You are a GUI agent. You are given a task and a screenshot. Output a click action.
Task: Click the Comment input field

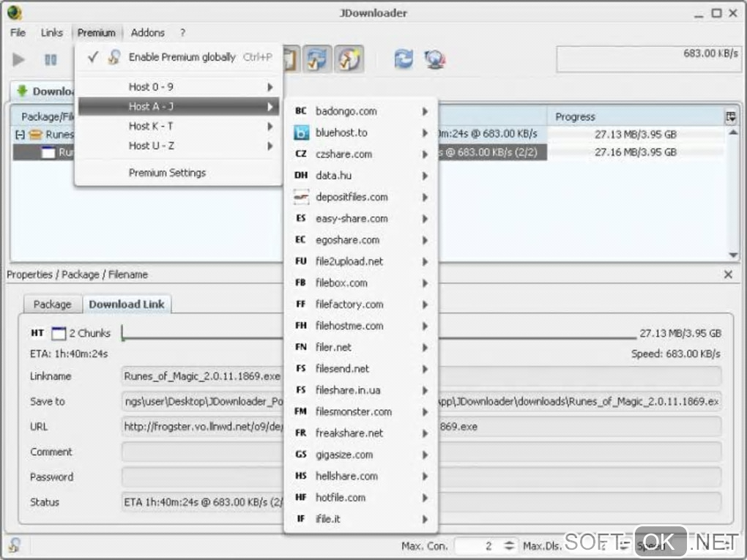click(x=421, y=452)
